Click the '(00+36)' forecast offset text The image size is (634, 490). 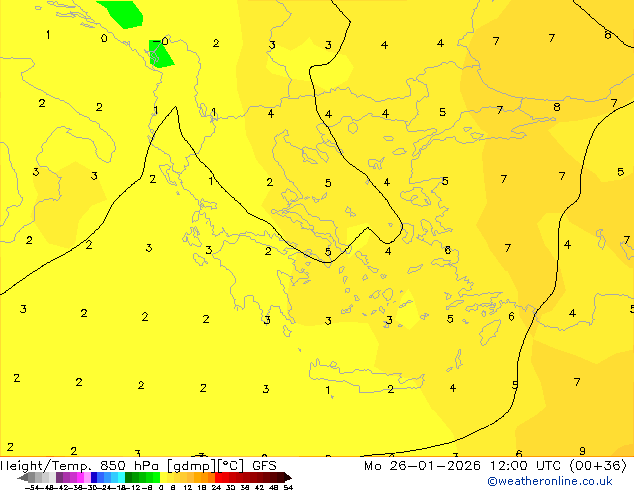[x=598, y=466]
